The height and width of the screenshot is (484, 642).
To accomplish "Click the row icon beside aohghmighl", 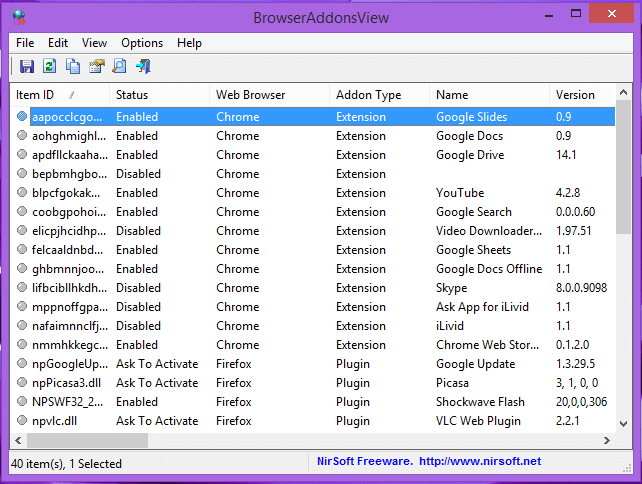I will [x=22, y=136].
